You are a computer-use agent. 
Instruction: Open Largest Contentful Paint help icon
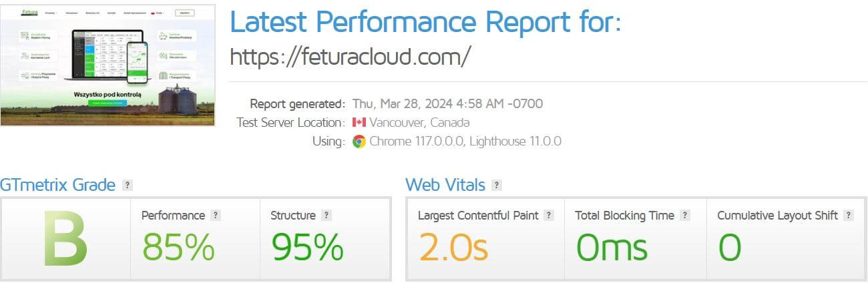pos(549,216)
